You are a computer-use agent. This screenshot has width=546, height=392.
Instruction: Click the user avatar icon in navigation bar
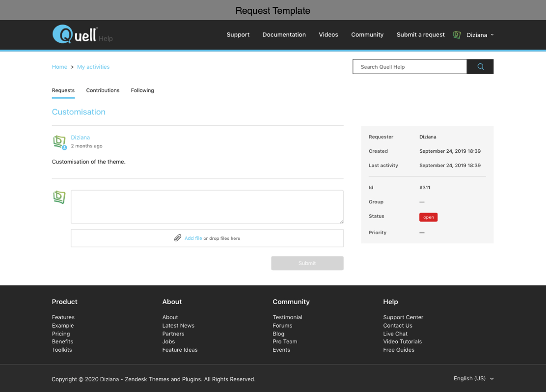(457, 35)
